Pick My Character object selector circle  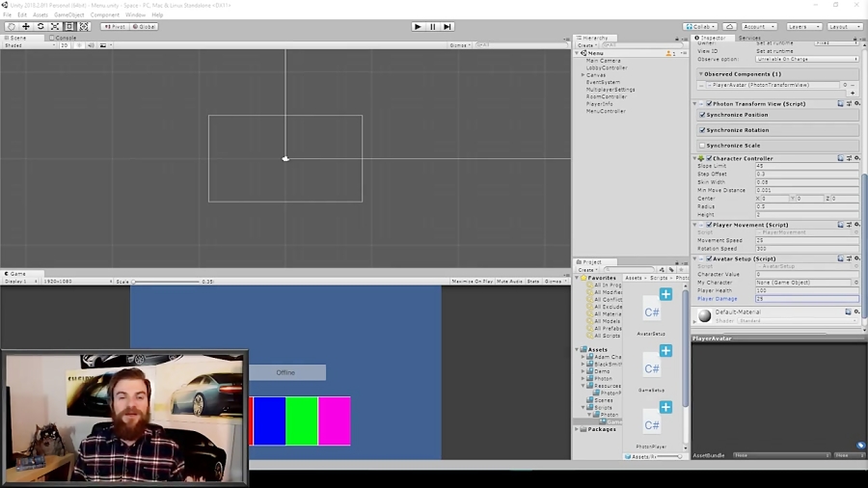tap(855, 283)
